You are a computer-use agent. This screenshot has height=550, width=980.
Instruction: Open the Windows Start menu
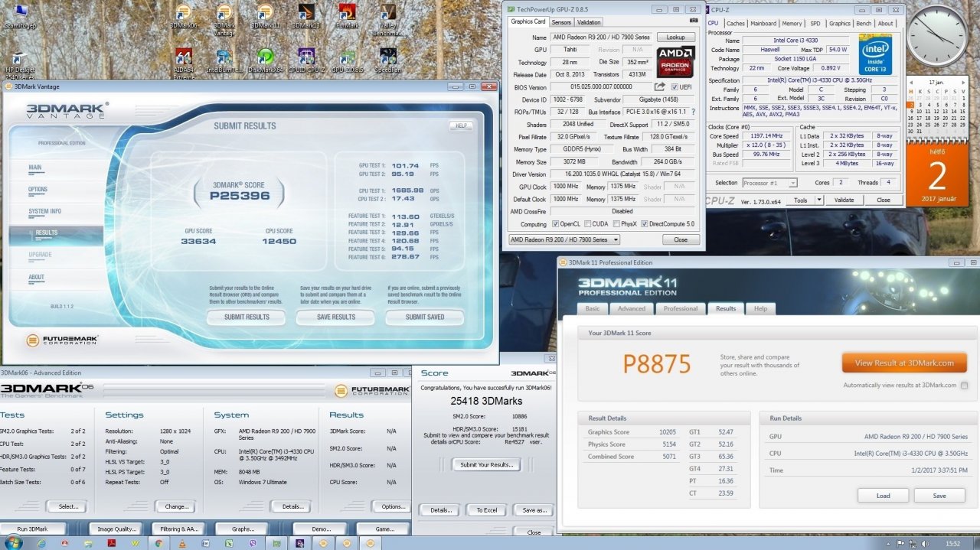point(12,542)
